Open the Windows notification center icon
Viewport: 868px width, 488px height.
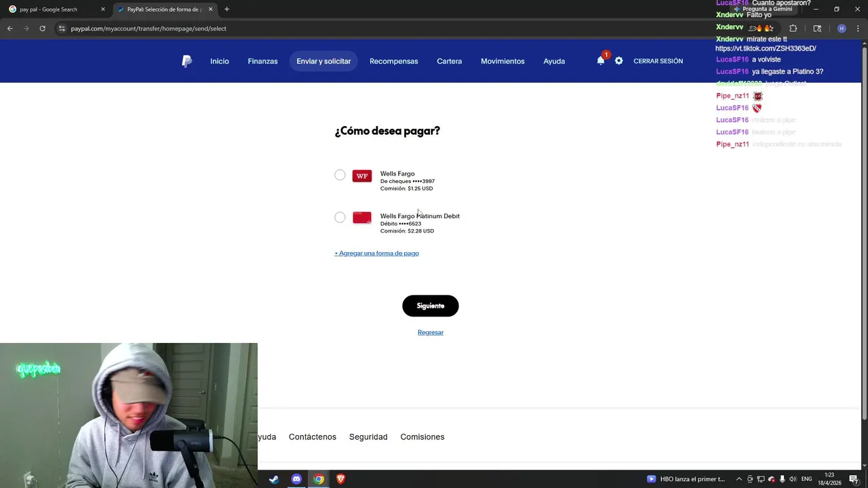854,479
